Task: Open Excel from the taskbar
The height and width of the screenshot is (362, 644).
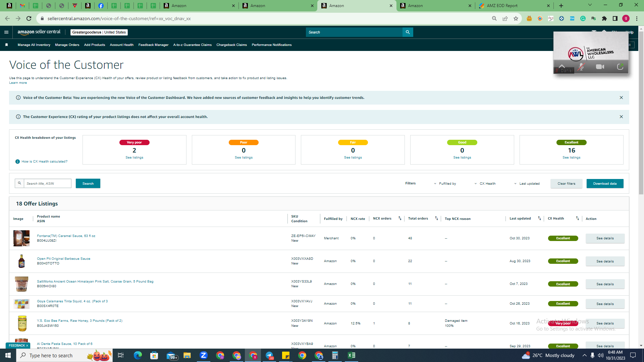Action: click(x=351, y=355)
